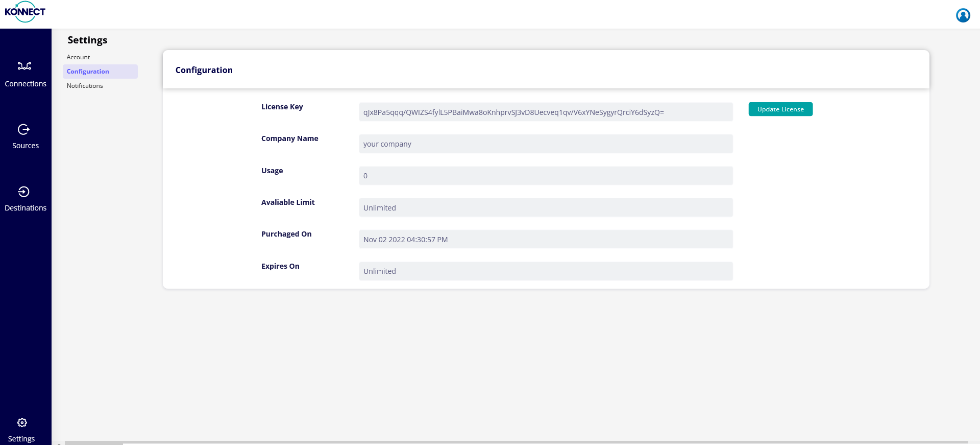The image size is (980, 445).
Task: Open the Connections label in sidebar
Action: click(26, 84)
